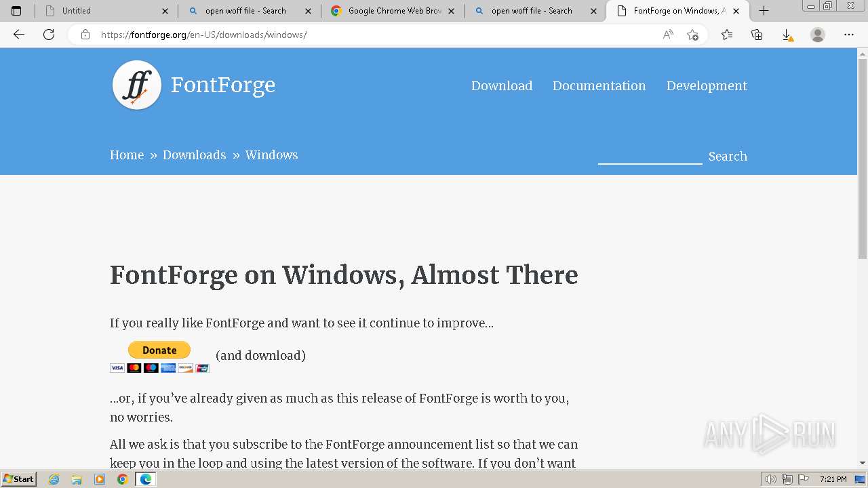The width and height of the screenshot is (868, 488).
Task: Switch to the Untitled tab
Action: pos(106,11)
